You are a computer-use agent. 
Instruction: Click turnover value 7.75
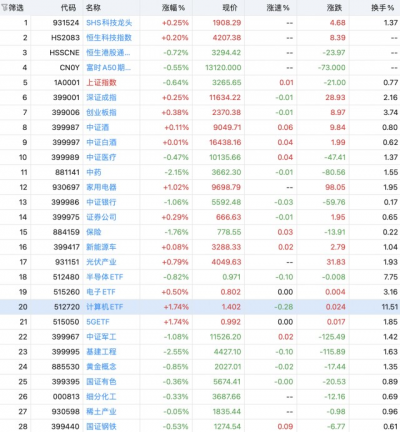pyautogui.click(x=391, y=277)
